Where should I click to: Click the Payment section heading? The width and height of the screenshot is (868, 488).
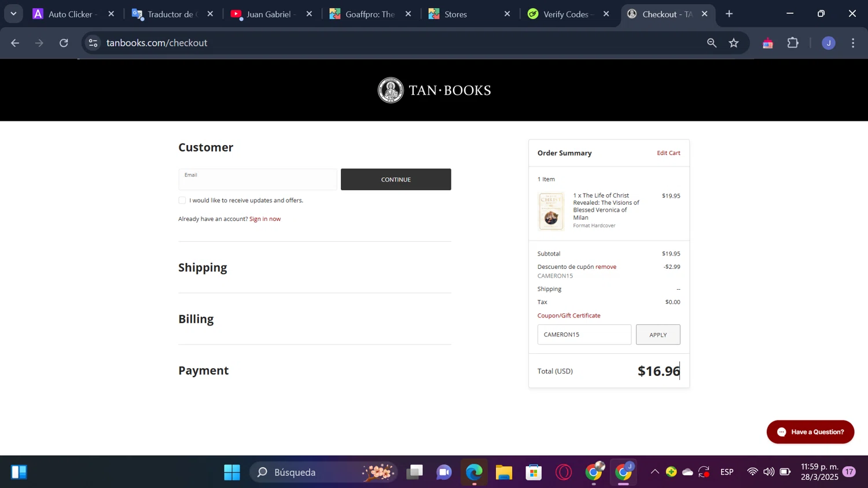pyautogui.click(x=204, y=370)
